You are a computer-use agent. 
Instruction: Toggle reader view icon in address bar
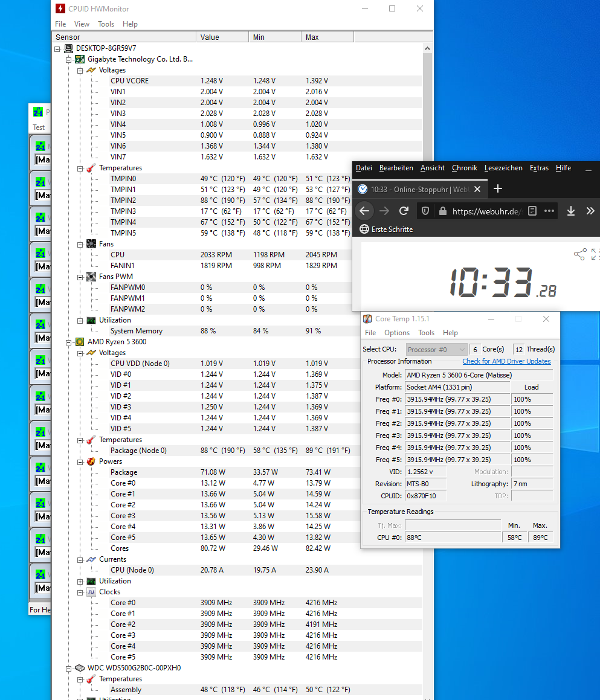tap(532, 211)
